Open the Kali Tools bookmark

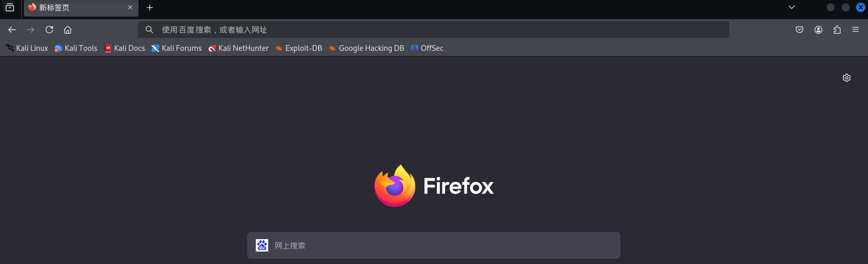(76, 48)
